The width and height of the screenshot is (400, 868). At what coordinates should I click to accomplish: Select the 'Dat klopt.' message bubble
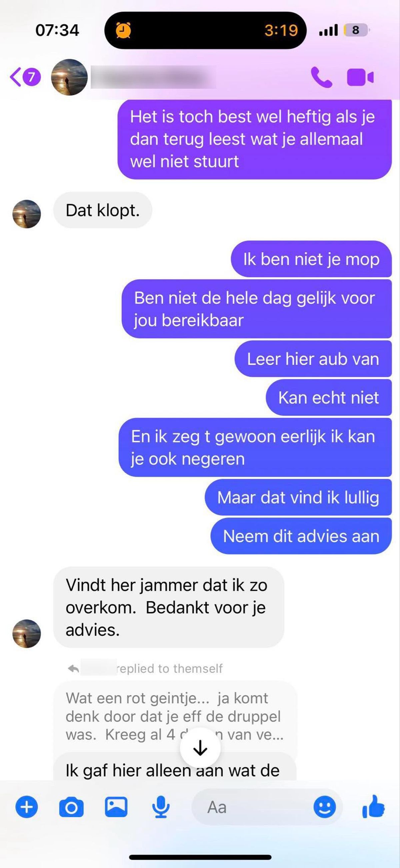(103, 210)
